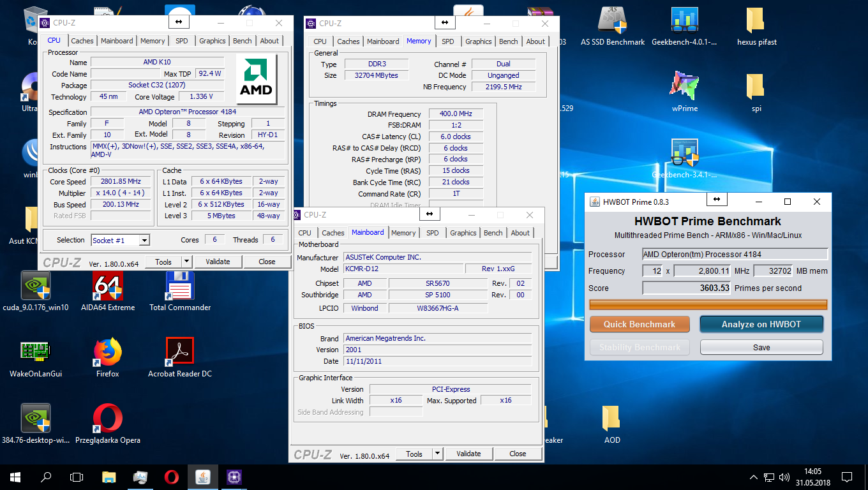The image size is (868, 490).
Task: Switch to Caches tab in CPU window
Action: pos(82,41)
